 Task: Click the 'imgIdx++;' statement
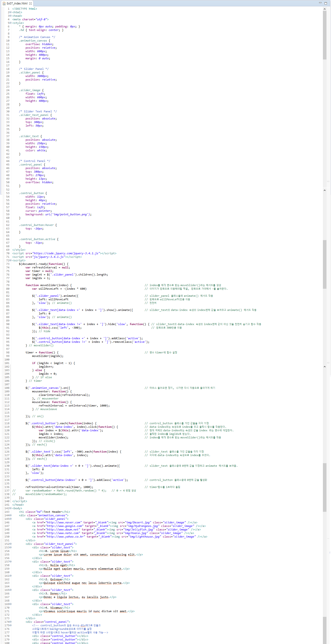pos(46,367)
